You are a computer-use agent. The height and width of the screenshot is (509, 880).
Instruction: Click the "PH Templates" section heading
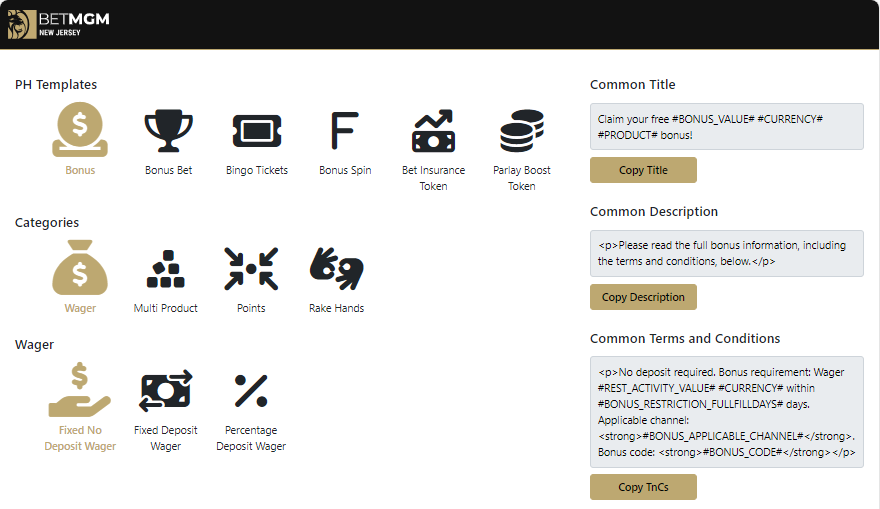(56, 85)
